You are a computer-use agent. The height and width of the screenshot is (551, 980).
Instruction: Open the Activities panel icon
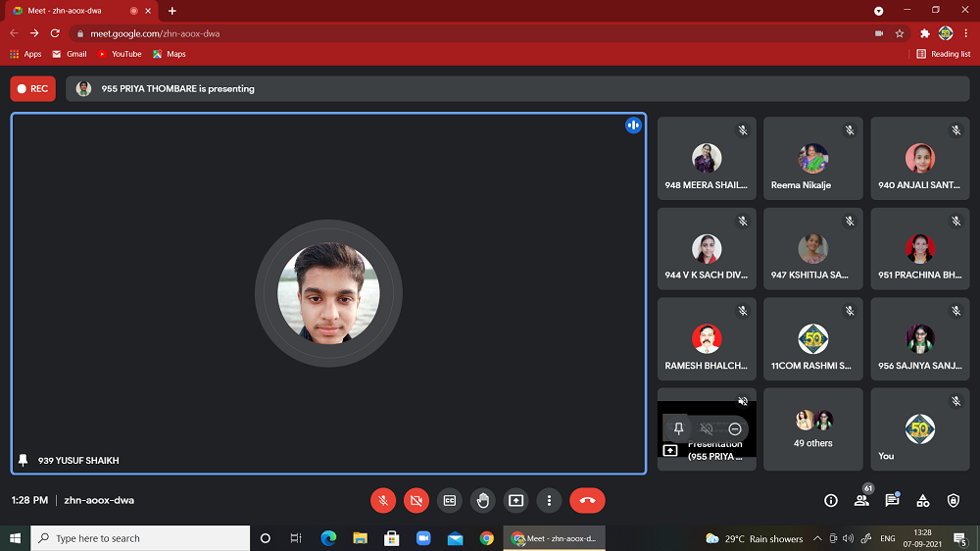(x=923, y=500)
